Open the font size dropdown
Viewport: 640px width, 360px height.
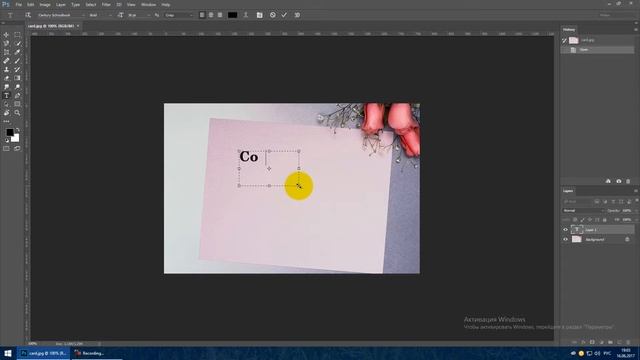138,15
